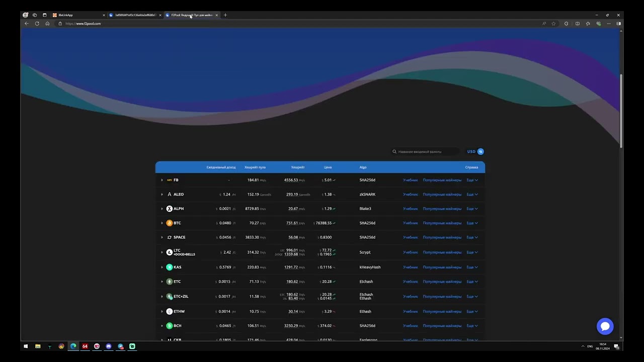Expand the FB row details

click(x=162, y=180)
